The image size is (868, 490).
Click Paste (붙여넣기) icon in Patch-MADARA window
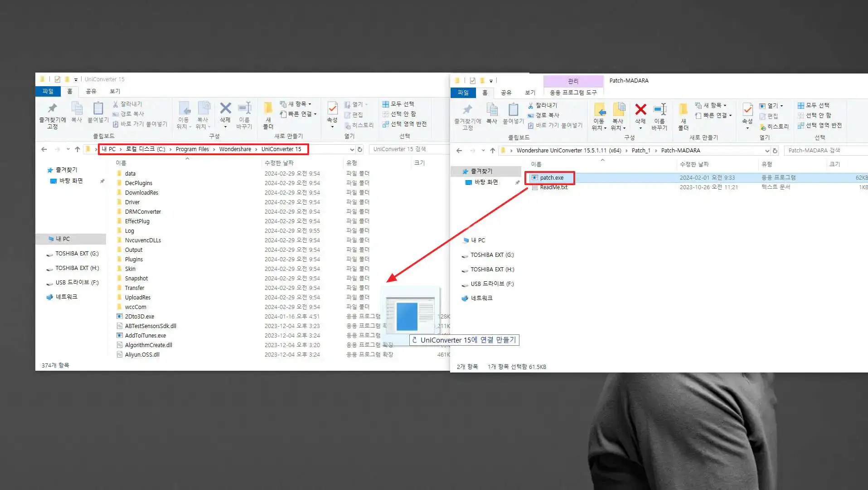(x=513, y=110)
